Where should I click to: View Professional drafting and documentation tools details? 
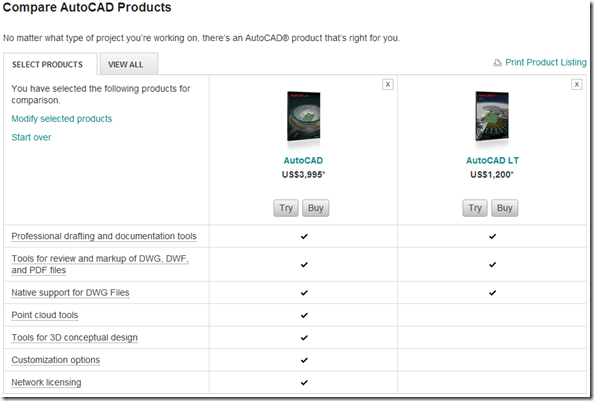pyautogui.click(x=104, y=236)
